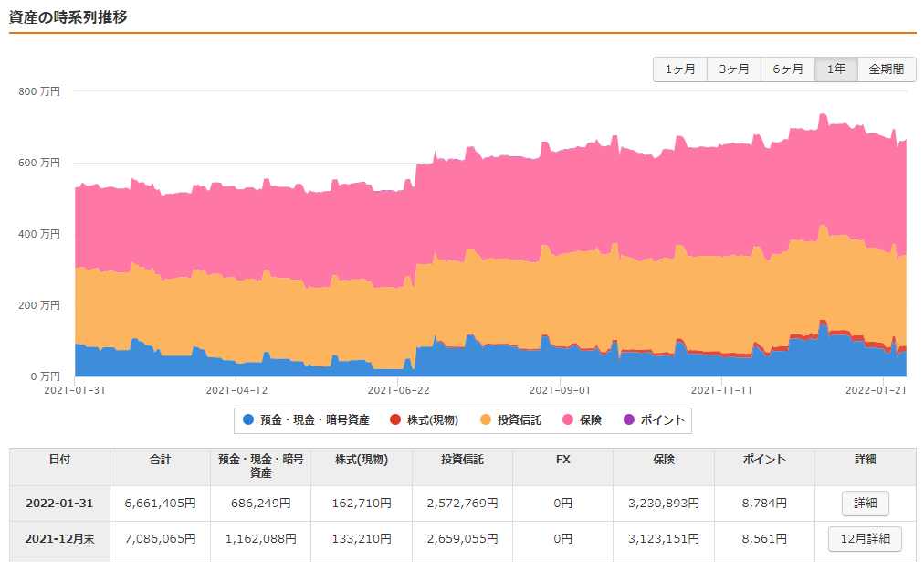Open 詳細 for the 2022-01-31 row
924x562 pixels.
864,504
